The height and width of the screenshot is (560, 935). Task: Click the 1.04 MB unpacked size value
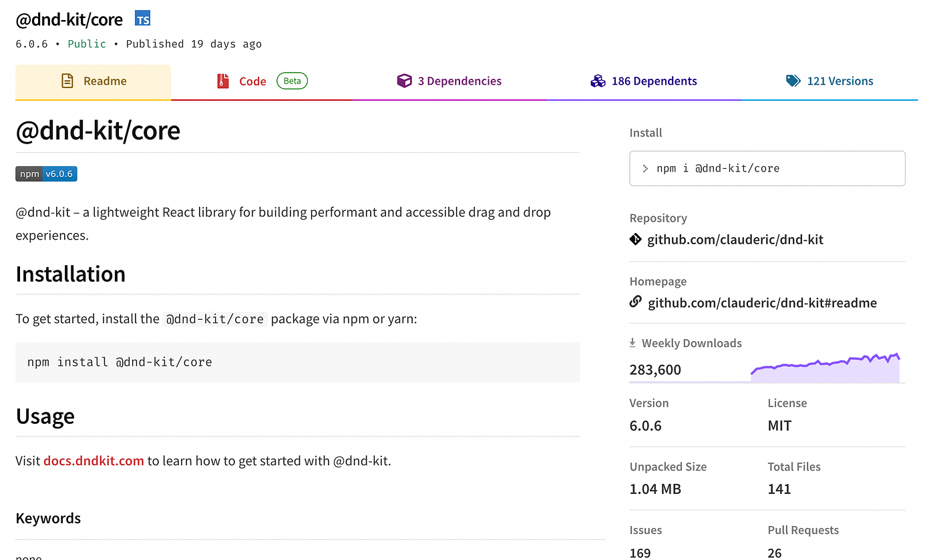655,489
